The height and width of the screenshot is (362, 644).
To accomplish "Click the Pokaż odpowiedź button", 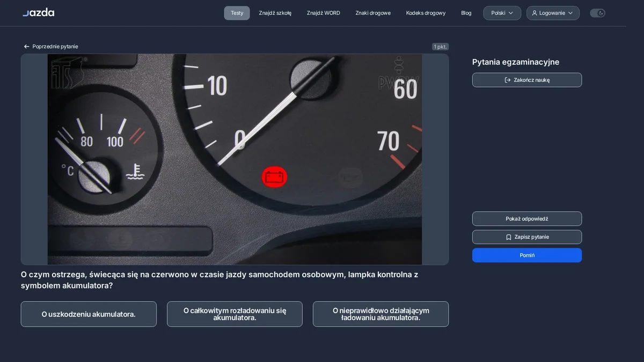I will (x=527, y=219).
